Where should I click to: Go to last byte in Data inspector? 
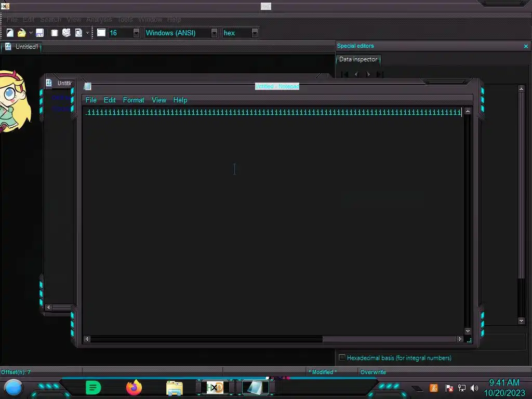pyautogui.click(x=380, y=74)
